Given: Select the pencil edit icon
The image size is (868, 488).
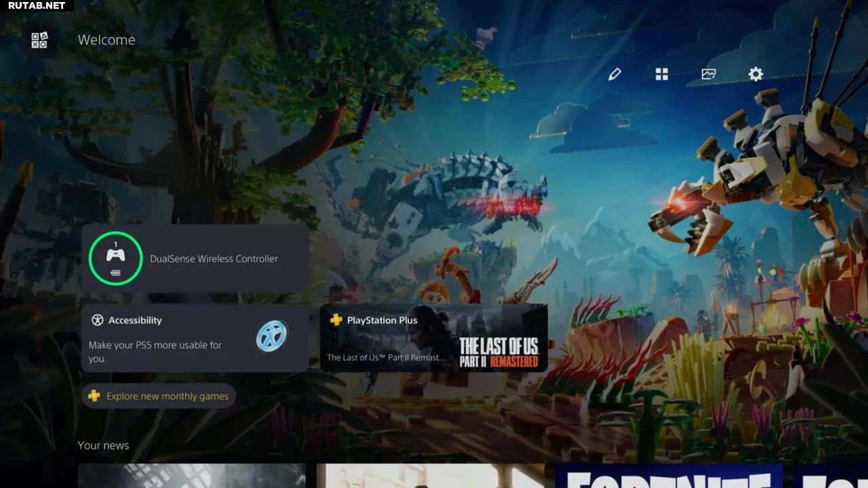Looking at the screenshot, I should 614,74.
